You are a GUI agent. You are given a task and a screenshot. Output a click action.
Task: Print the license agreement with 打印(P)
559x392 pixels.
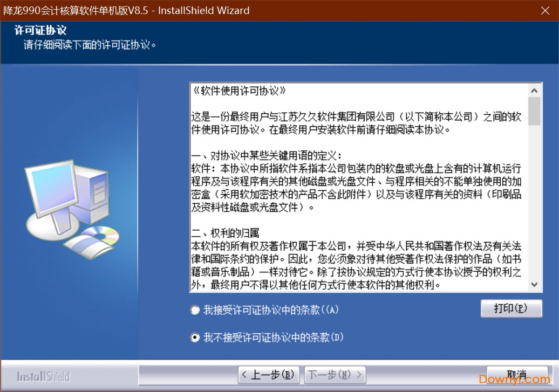coord(510,308)
